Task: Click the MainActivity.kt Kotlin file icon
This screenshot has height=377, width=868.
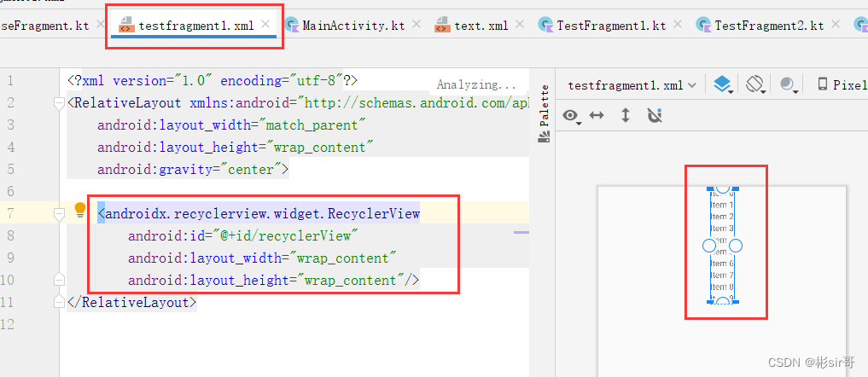Action: pos(292,25)
